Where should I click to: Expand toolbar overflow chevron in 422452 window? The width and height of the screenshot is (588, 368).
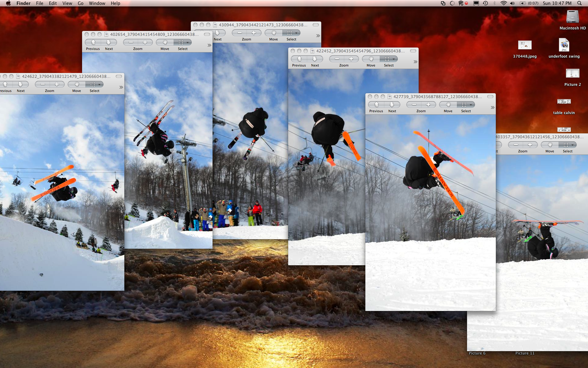point(415,62)
